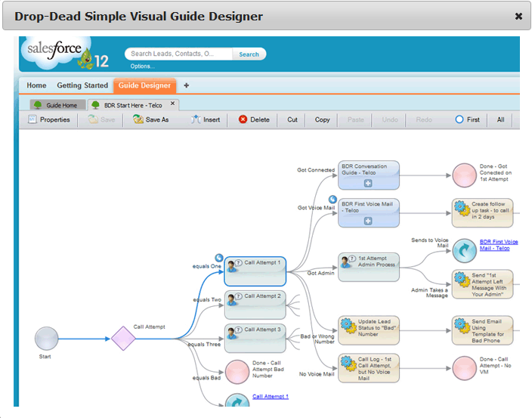This screenshot has height=418, width=532.
Task: Expand the BDR First Voice Mail plus button
Action: pyautogui.click(x=368, y=221)
